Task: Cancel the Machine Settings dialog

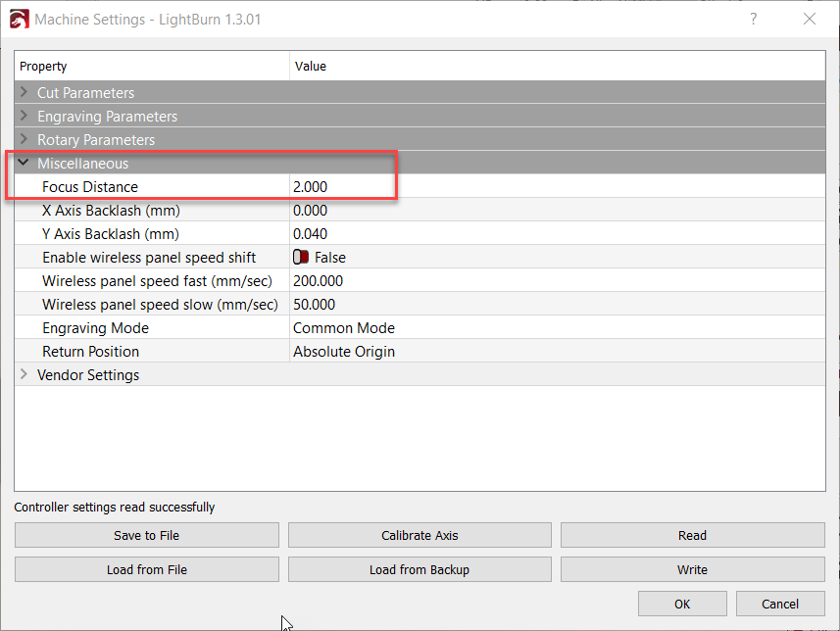Action: coord(780,604)
